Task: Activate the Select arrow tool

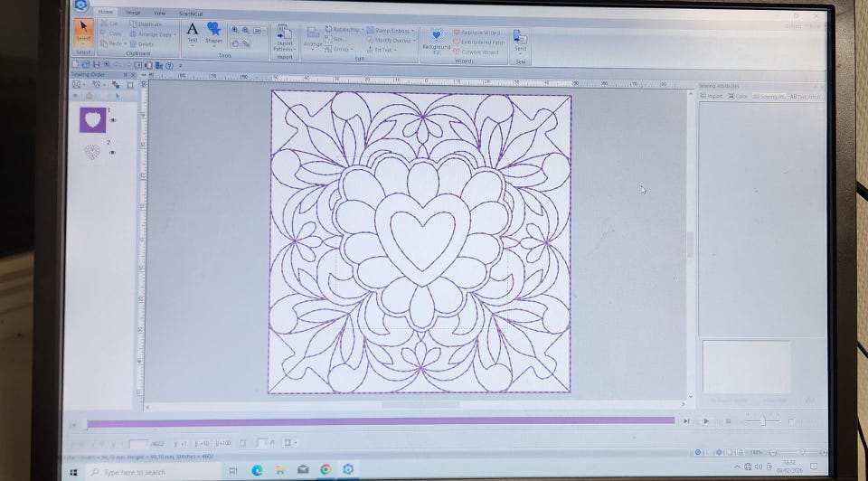Action: coord(83,31)
